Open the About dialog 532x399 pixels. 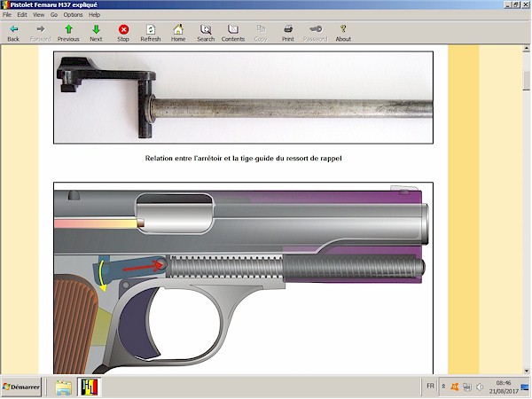(343, 34)
